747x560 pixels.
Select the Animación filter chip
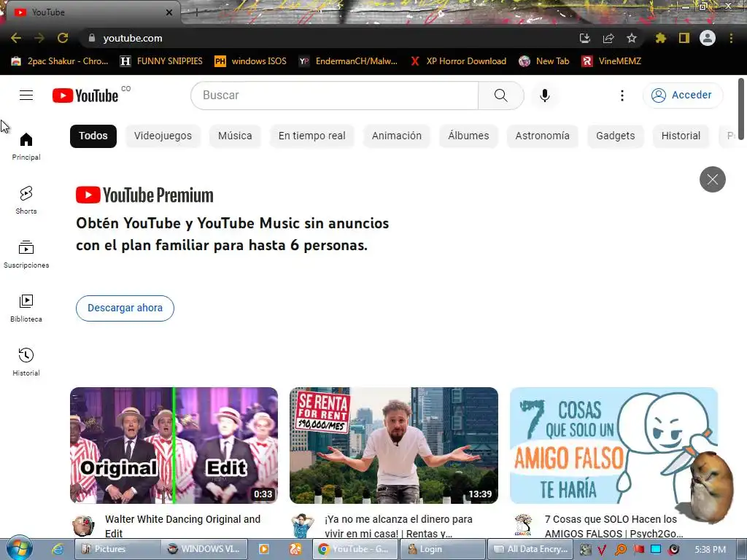pyautogui.click(x=396, y=136)
